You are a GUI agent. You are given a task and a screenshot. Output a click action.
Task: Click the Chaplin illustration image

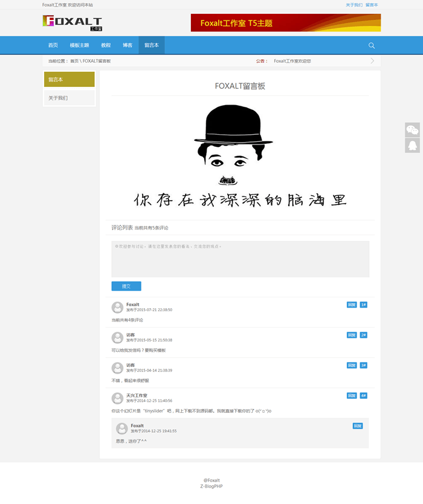pos(240,156)
